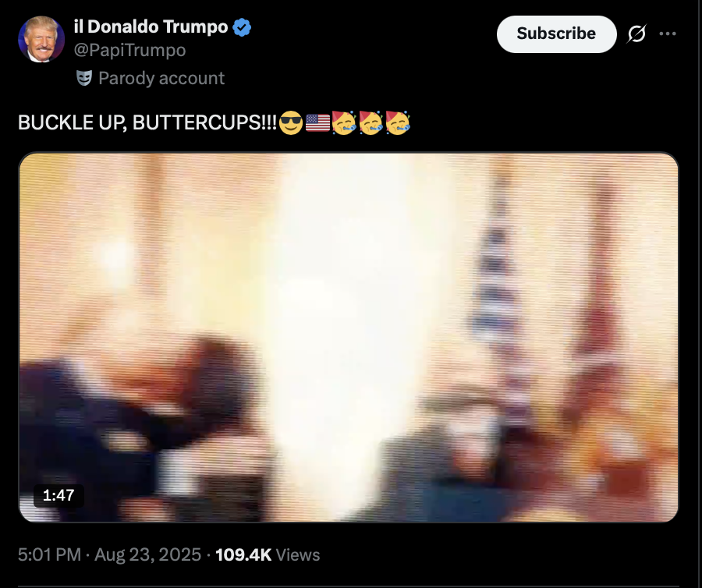This screenshot has height=588, width=702.
Task: Open the three-dot more options menu
Action: [668, 34]
